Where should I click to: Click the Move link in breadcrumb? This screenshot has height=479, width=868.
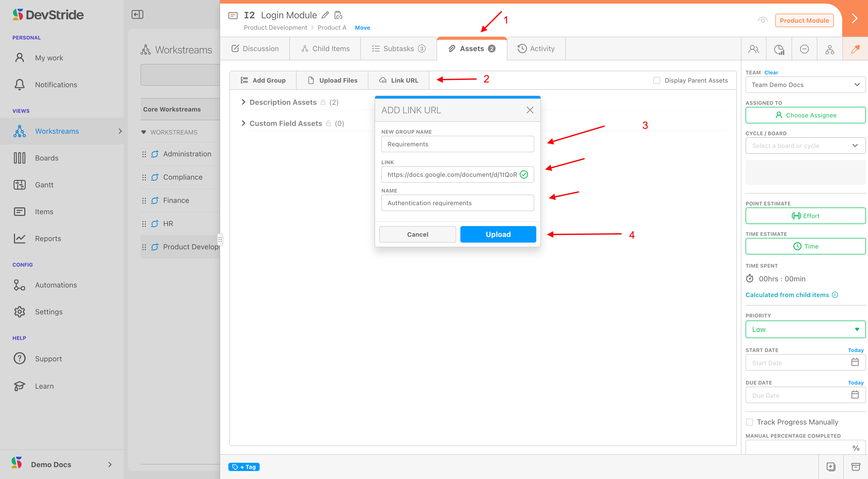pyautogui.click(x=362, y=28)
